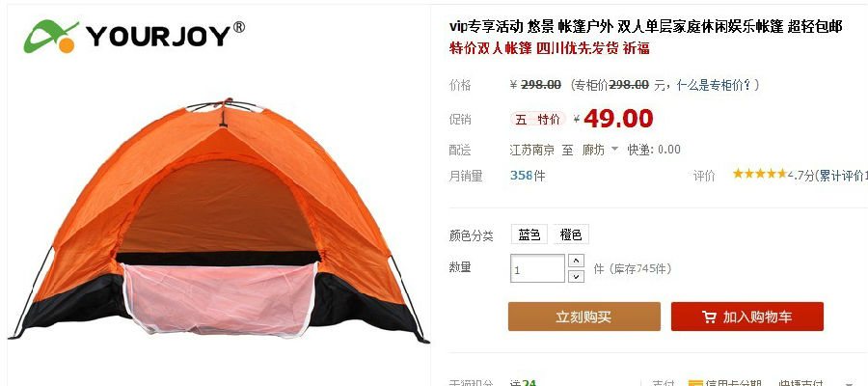Select the 蓝色 color option

(x=529, y=234)
